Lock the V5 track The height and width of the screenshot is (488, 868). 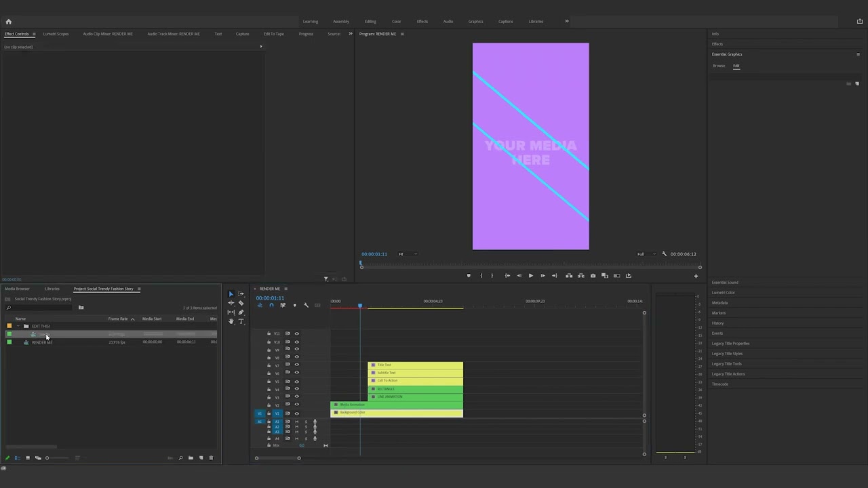pos(269,381)
